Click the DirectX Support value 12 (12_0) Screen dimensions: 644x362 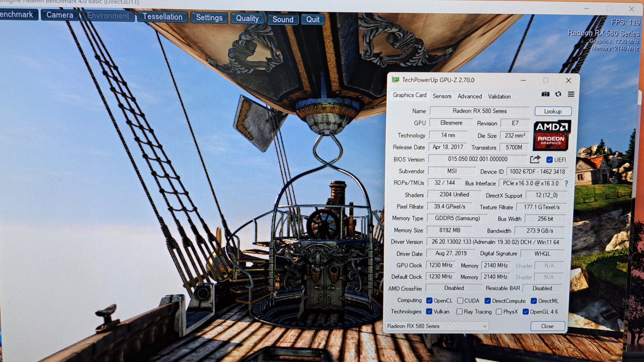point(546,195)
